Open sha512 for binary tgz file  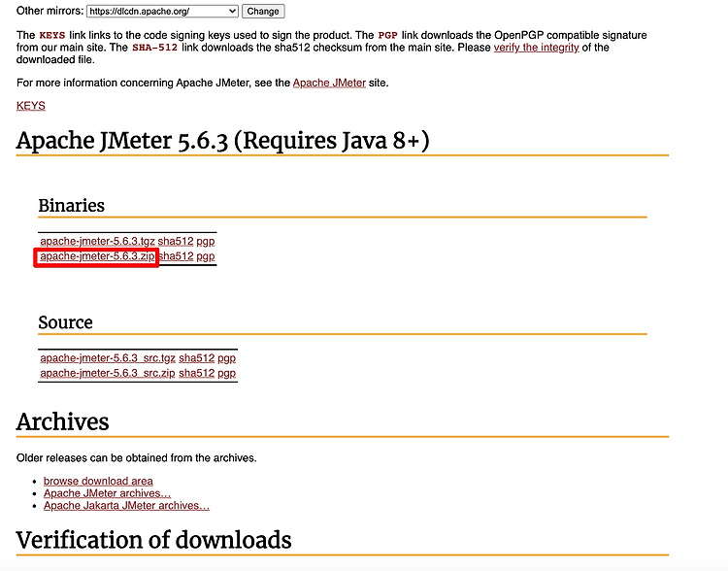tap(176, 241)
